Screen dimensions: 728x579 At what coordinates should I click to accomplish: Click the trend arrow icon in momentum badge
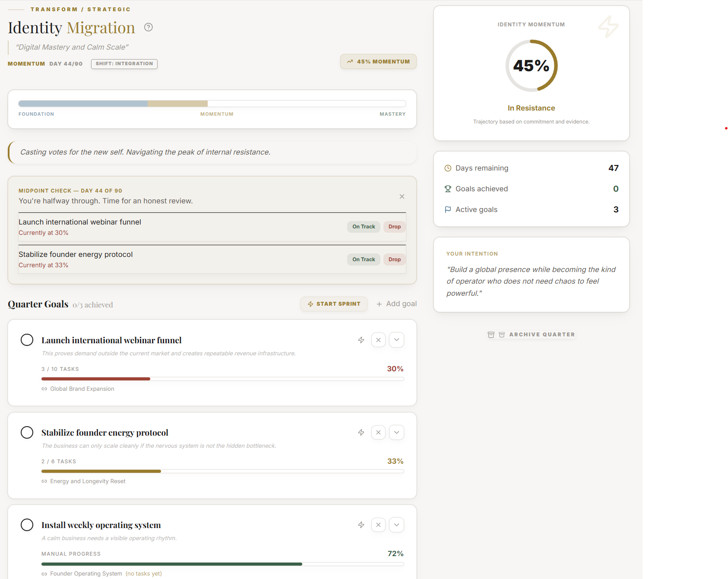(350, 62)
